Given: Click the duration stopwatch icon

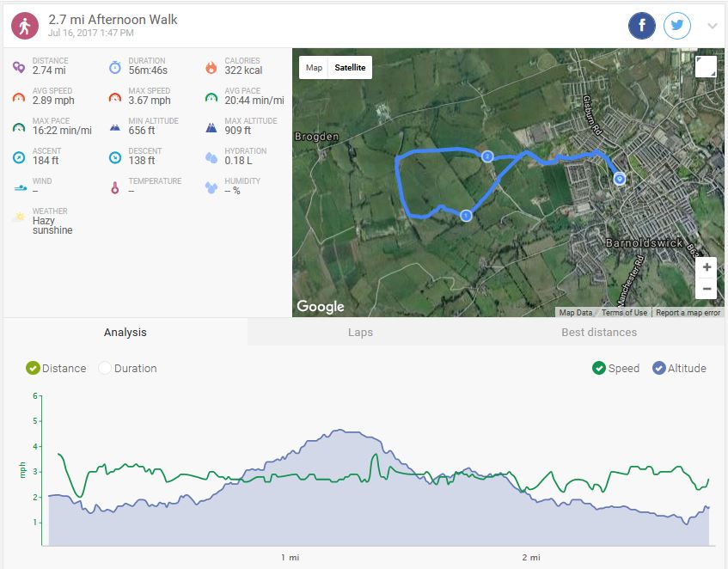Looking at the screenshot, I should tap(114, 67).
